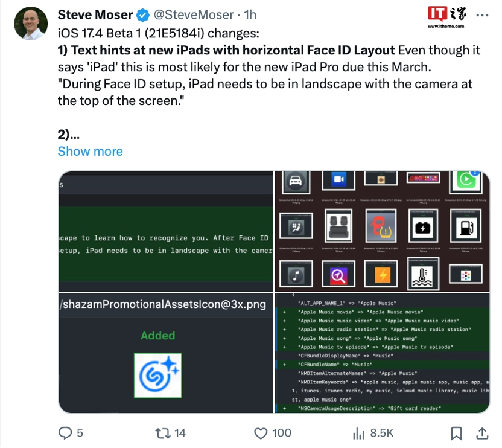Viewport: 502px width, 448px height.
Task: Click the retweet arrows icon
Action: [x=163, y=434]
